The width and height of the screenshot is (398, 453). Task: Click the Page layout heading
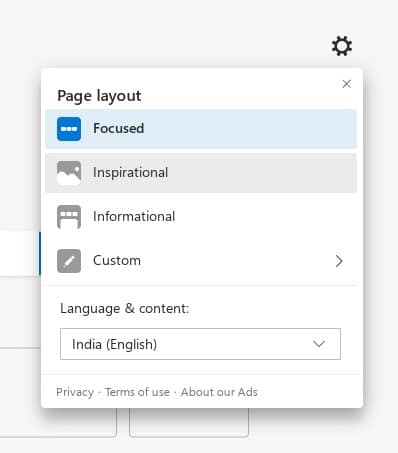coord(99,96)
